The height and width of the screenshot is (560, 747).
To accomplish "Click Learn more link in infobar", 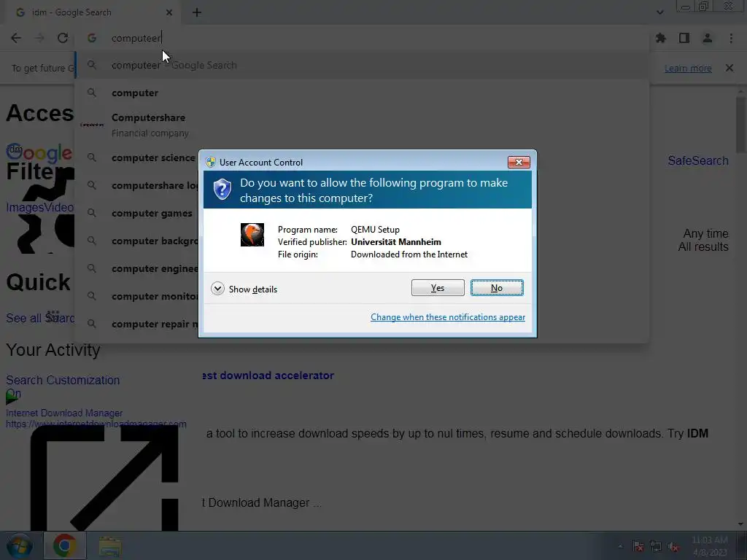I will (x=688, y=68).
